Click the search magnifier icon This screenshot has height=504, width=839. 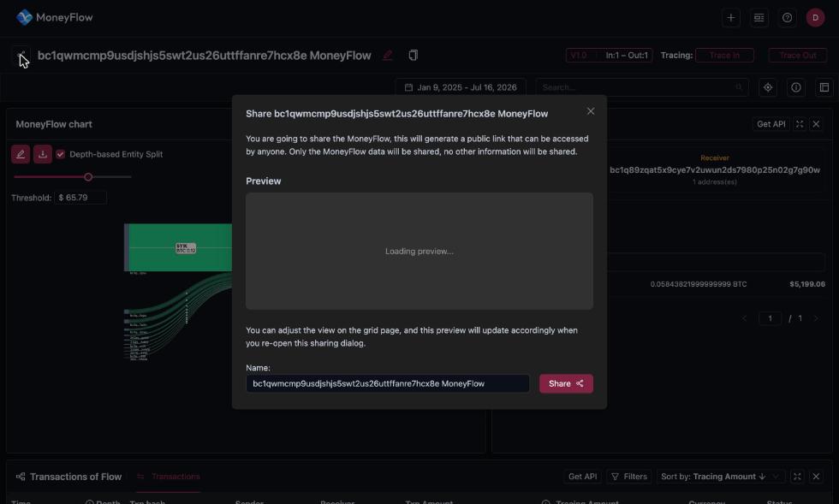(739, 87)
